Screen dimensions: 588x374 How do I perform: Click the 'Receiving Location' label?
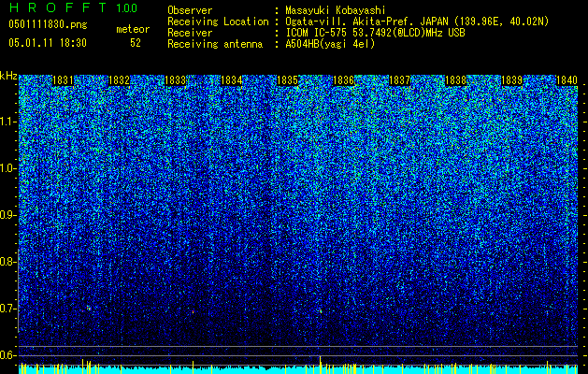click(218, 22)
